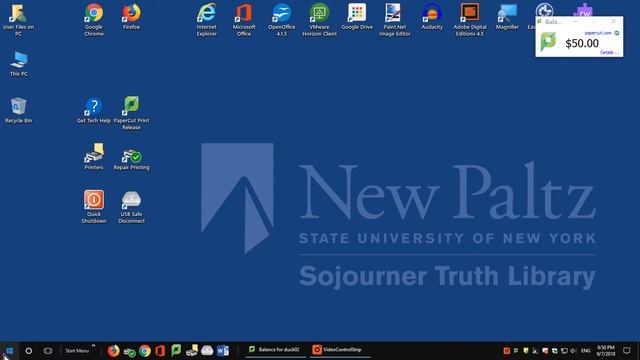Open the Start Menu toolbar label
The width and height of the screenshot is (640, 360).
[x=77, y=351]
